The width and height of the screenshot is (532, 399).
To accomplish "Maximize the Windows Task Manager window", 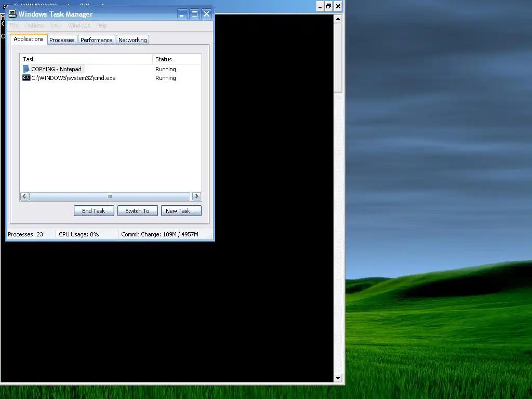I will [194, 14].
